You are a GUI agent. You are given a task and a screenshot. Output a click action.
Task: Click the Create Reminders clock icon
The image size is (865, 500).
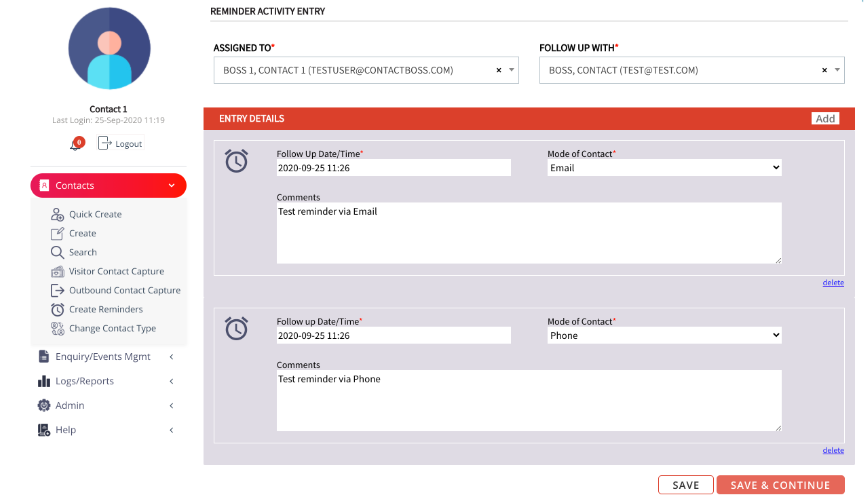(58, 309)
